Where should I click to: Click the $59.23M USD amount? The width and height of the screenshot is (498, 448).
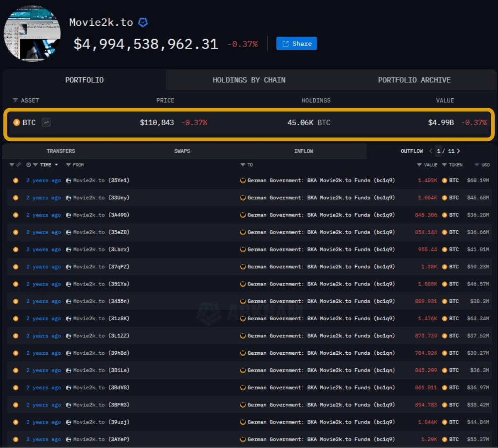(478, 267)
